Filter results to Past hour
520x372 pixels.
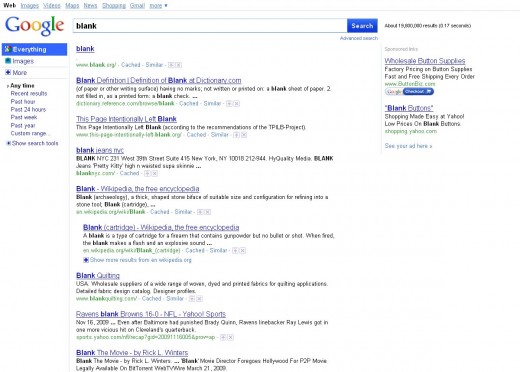[x=23, y=102]
